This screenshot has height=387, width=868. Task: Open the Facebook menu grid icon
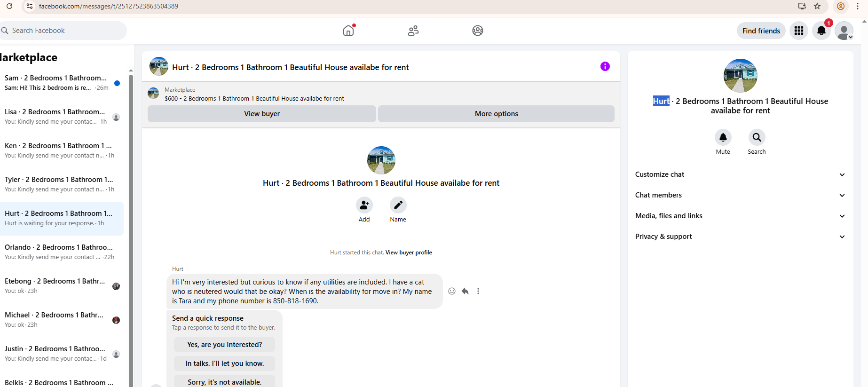coord(798,31)
